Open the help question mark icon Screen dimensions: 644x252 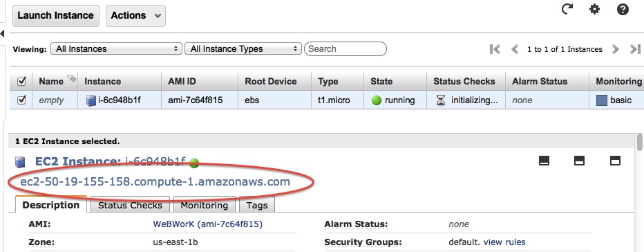(x=623, y=9)
